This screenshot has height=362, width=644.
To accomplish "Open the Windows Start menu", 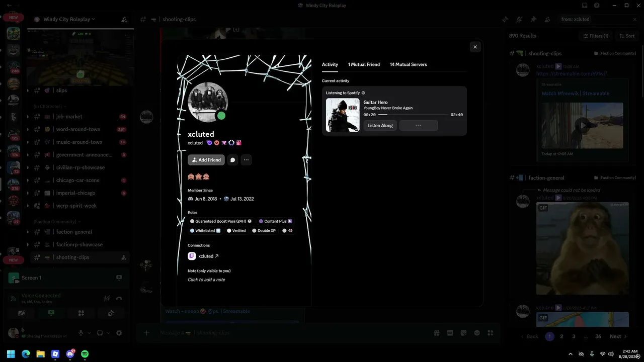I will 11,354.
